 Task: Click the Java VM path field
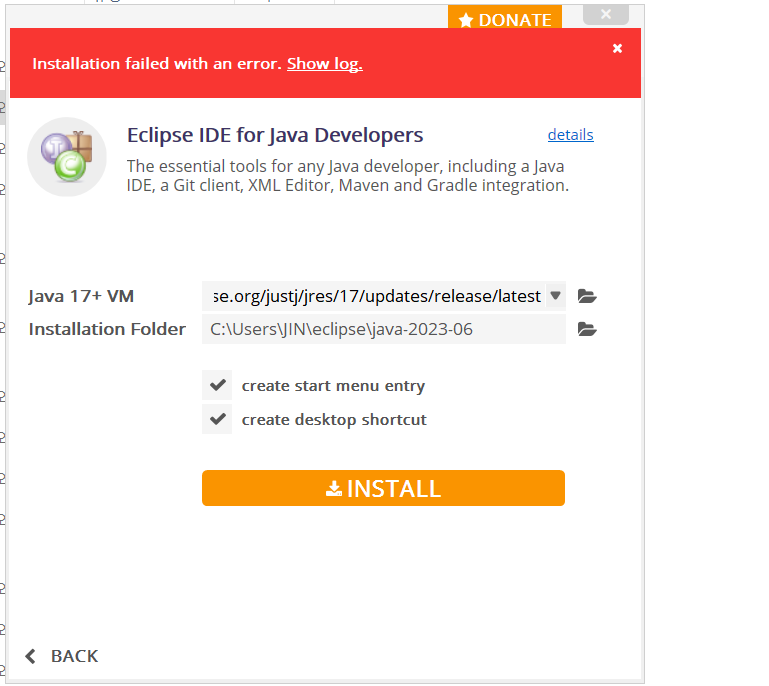click(x=374, y=296)
